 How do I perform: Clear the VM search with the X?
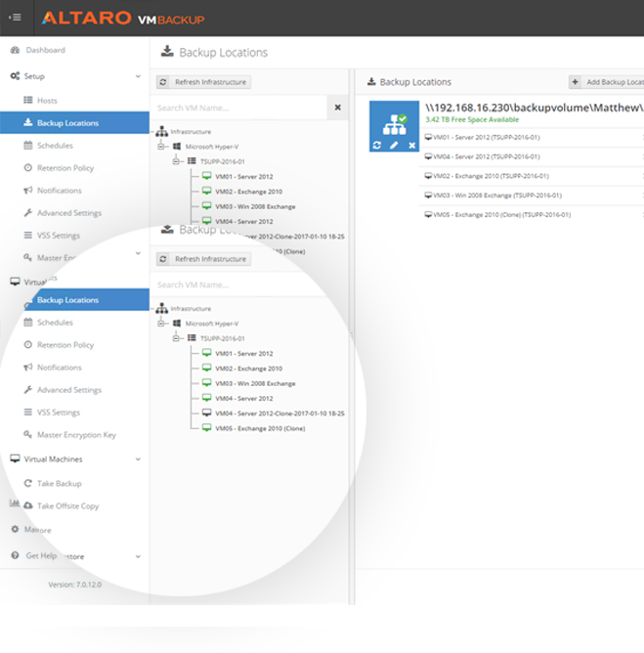337,108
